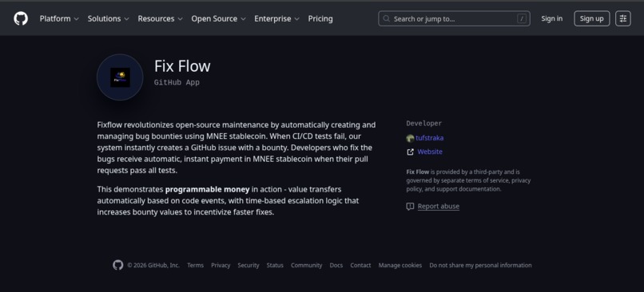Open the Status footer link
This screenshot has width=644, height=292.
tap(275, 266)
